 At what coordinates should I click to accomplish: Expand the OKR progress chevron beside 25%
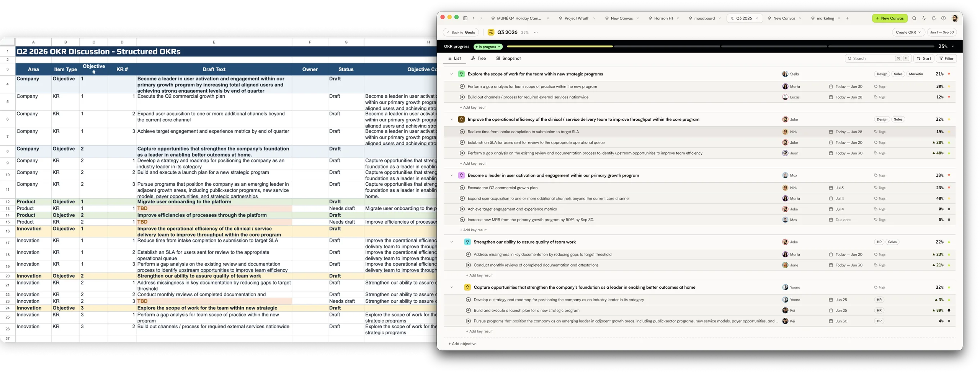(953, 46)
